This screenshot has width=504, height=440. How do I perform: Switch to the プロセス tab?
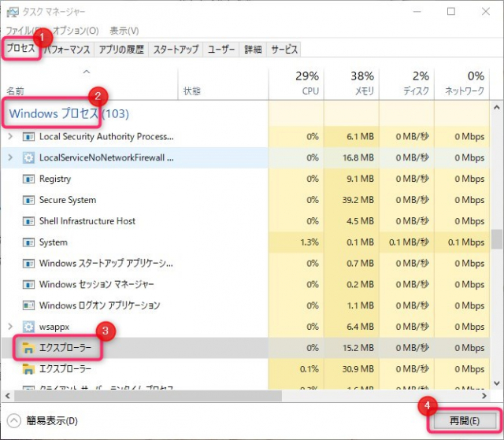click(x=21, y=48)
